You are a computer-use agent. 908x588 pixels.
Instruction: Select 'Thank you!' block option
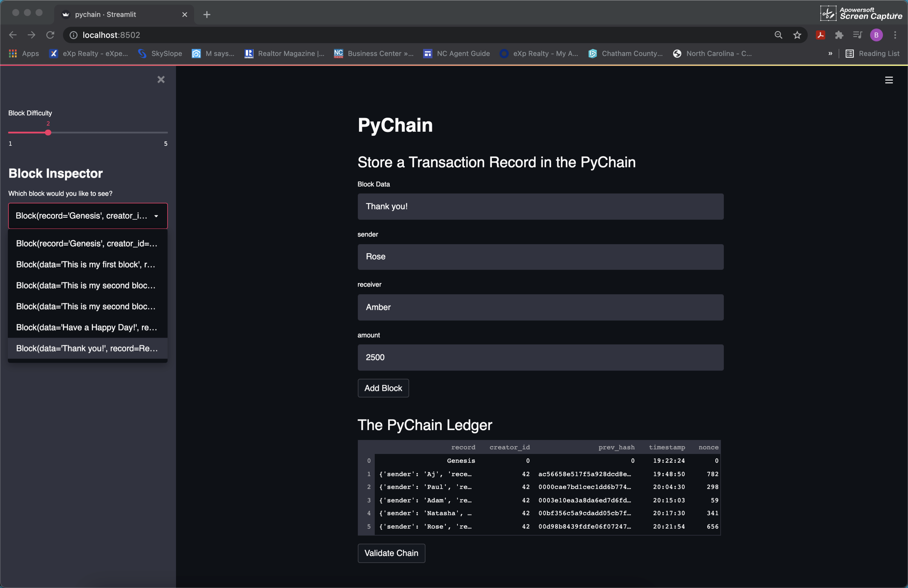(87, 348)
